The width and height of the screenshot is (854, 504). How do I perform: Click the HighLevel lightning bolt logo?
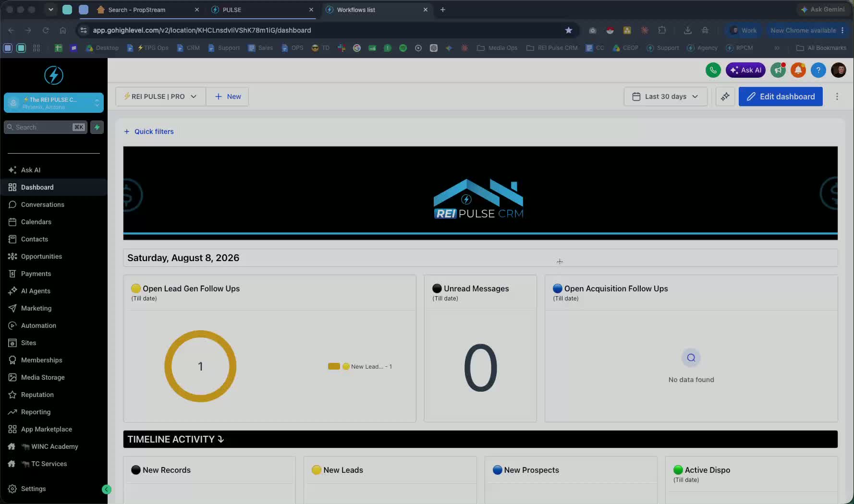(x=54, y=75)
